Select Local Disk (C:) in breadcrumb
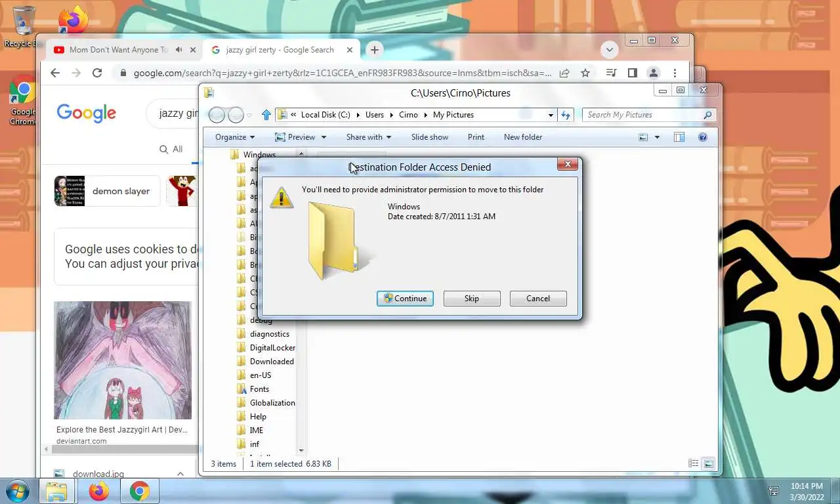The image size is (840, 504). pyautogui.click(x=325, y=115)
